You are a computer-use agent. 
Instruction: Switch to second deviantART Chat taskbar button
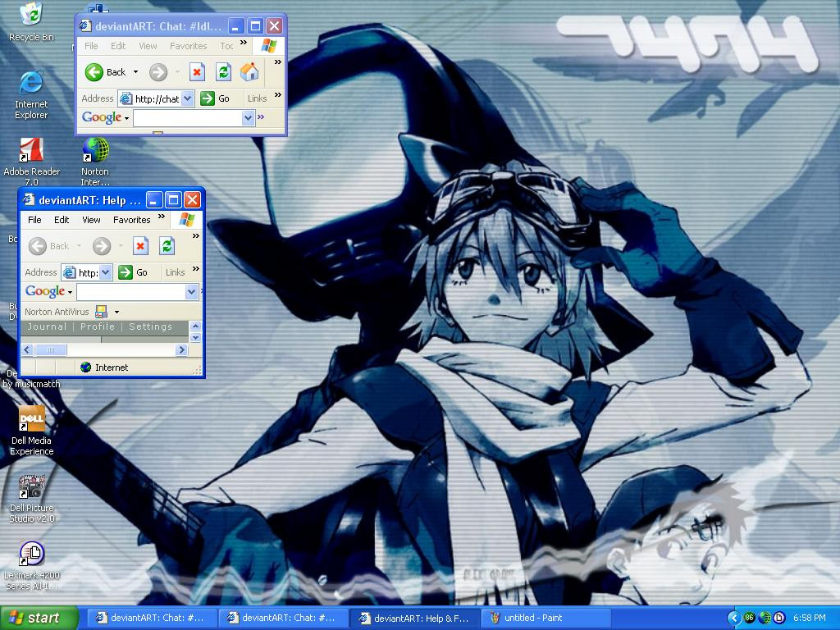click(x=282, y=618)
